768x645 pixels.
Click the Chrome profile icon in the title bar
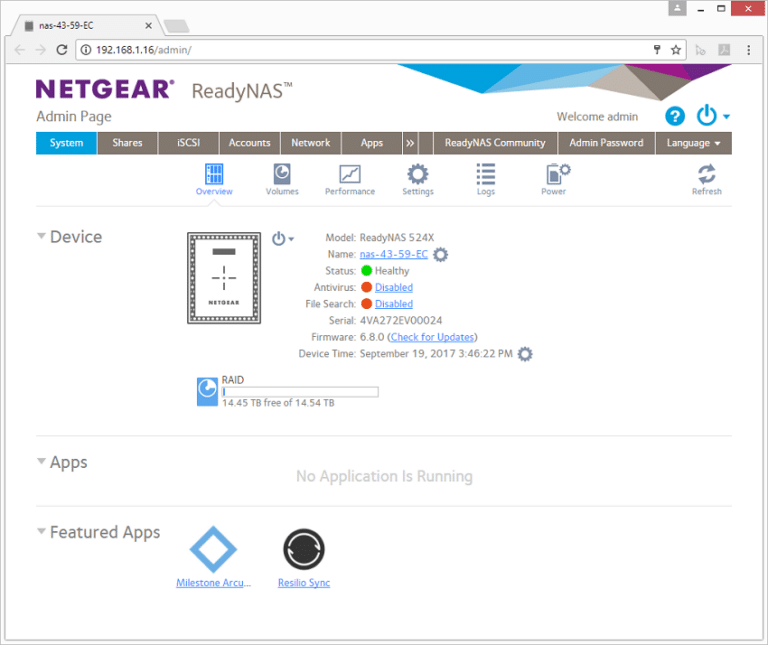pyautogui.click(x=677, y=8)
